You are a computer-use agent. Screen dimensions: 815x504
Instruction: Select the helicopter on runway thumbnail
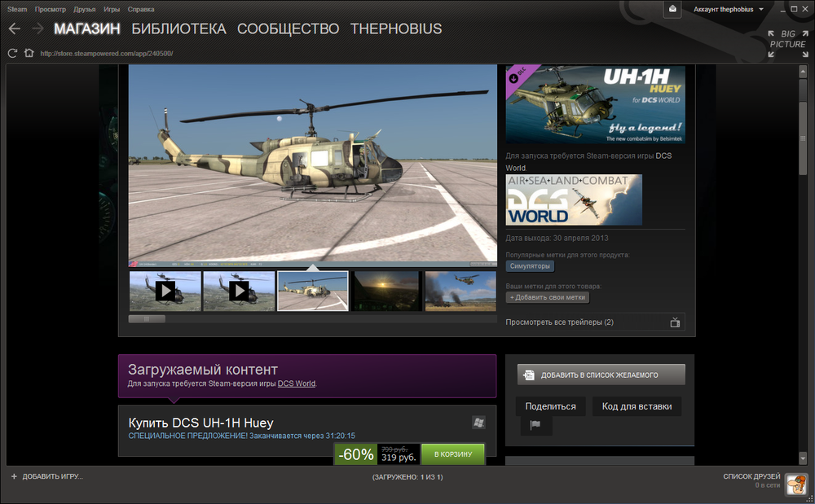(313, 291)
